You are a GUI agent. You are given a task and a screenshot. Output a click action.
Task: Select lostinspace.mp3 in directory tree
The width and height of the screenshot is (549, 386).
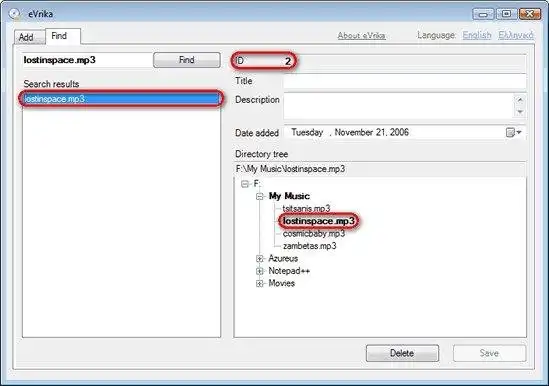(x=319, y=221)
